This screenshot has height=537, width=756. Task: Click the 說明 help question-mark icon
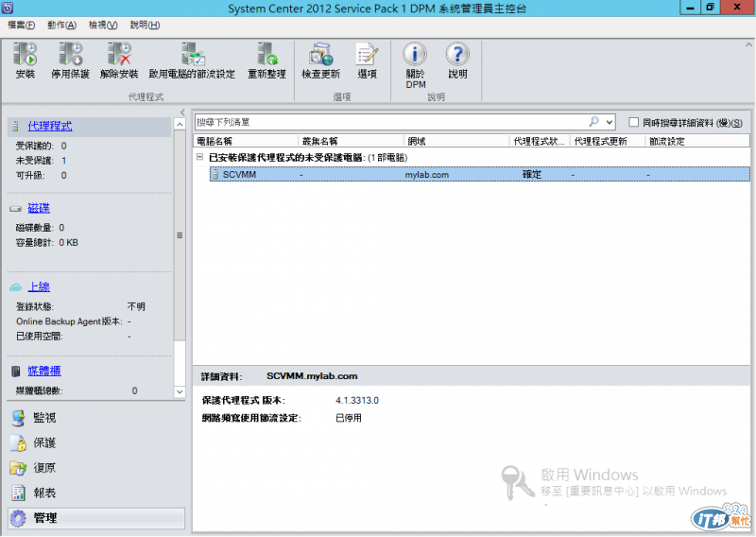[457, 54]
